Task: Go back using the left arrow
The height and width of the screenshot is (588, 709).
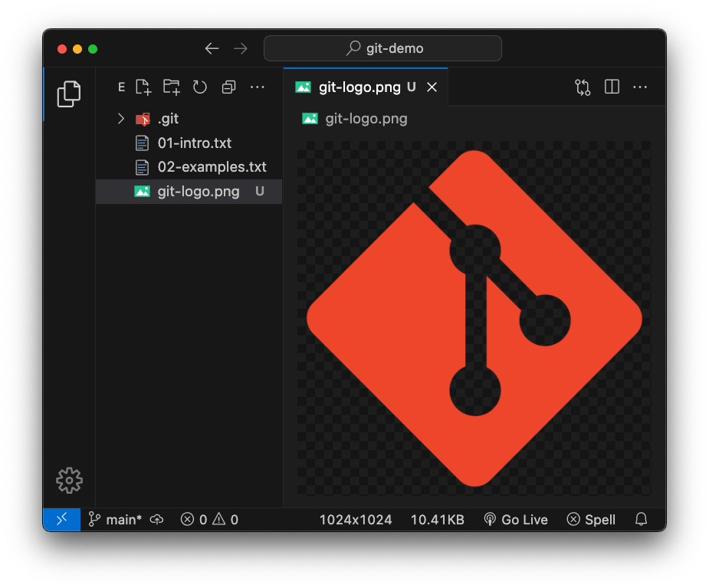Action: click(x=212, y=48)
